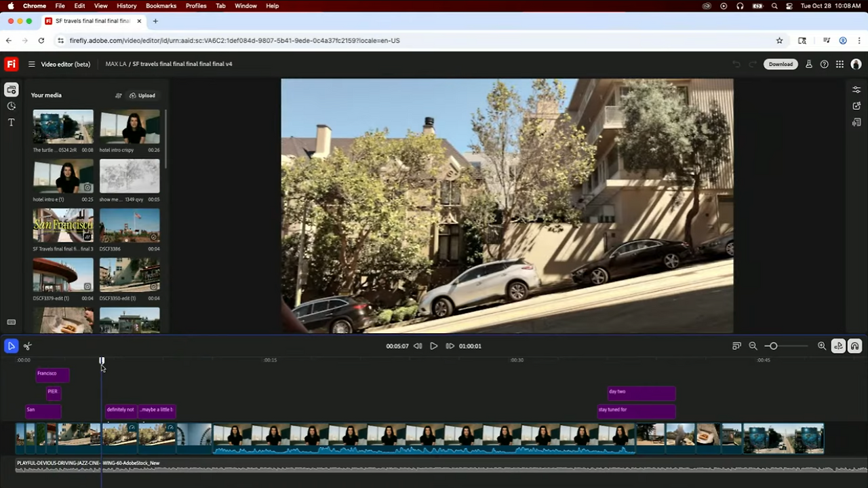Select the DSCF3350-edit (1) thumbnail

(130, 275)
